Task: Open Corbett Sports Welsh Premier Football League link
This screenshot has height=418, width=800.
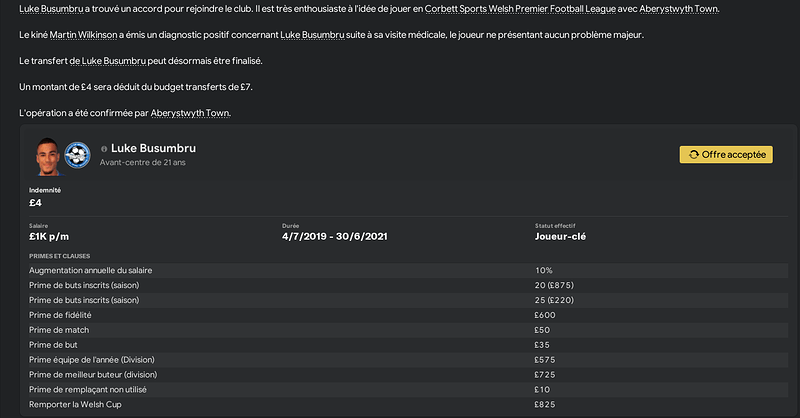Action: tap(520, 9)
